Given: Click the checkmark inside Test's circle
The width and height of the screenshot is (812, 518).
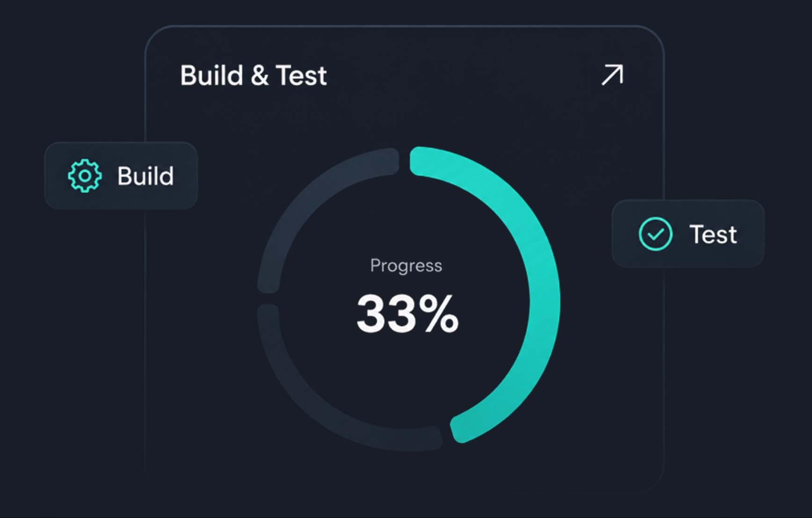Looking at the screenshot, I should pos(656,234).
